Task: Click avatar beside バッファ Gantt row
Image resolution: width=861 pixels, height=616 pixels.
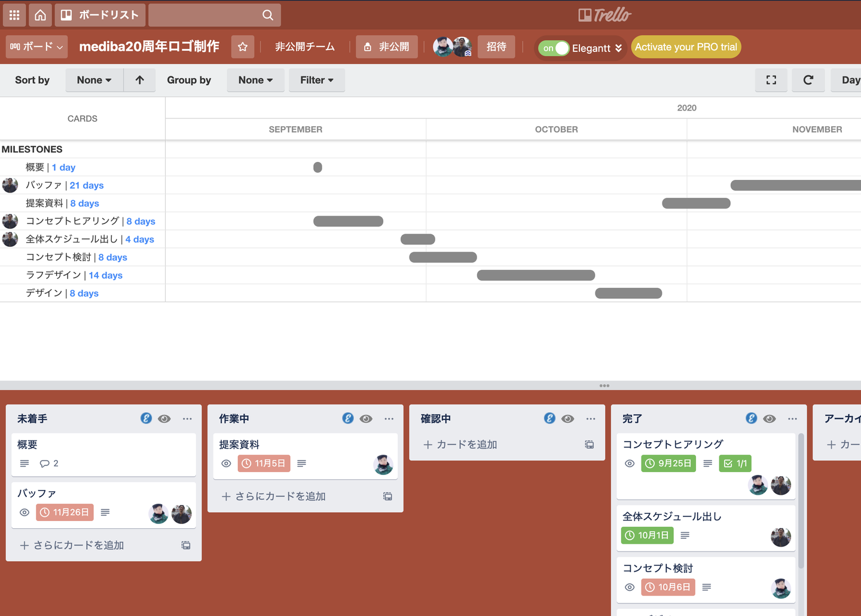Action: pyautogui.click(x=10, y=185)
